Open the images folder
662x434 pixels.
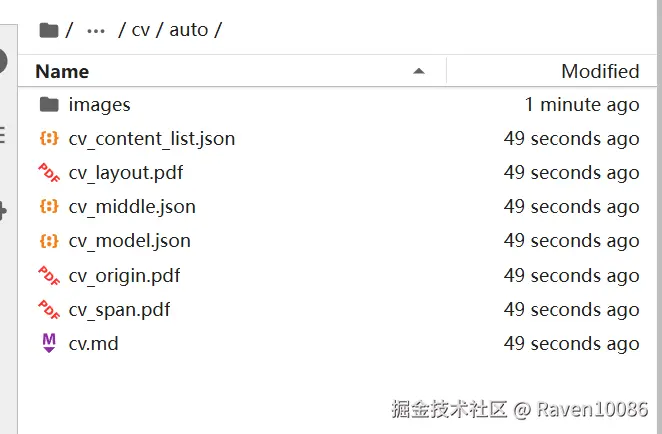tap(99, 104)
